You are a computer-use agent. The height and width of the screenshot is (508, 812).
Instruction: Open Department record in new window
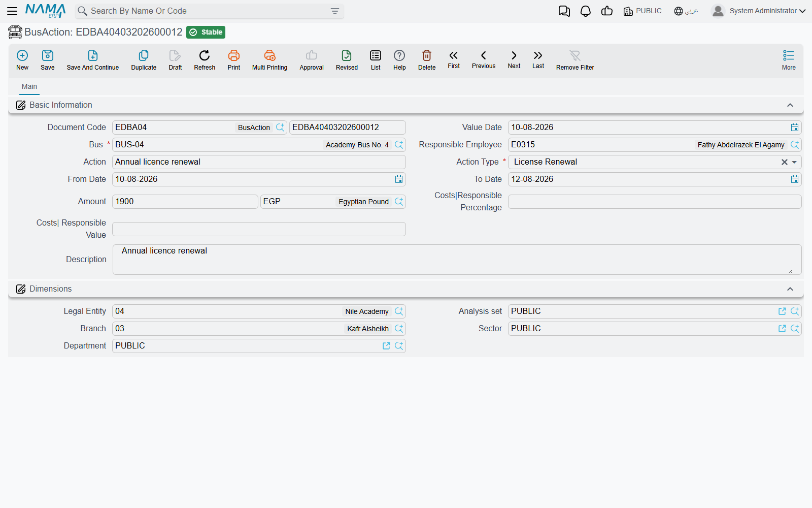point(386,346)
